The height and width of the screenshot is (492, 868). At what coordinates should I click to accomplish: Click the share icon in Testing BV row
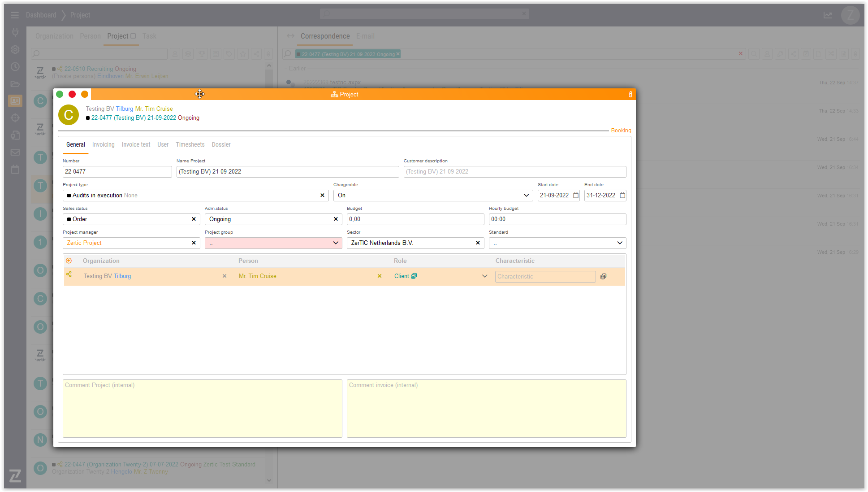tap(69, 274)
